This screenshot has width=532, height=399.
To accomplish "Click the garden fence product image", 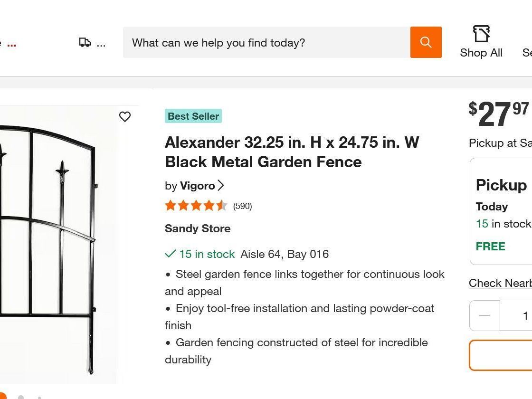I will (x=57, y=244).
